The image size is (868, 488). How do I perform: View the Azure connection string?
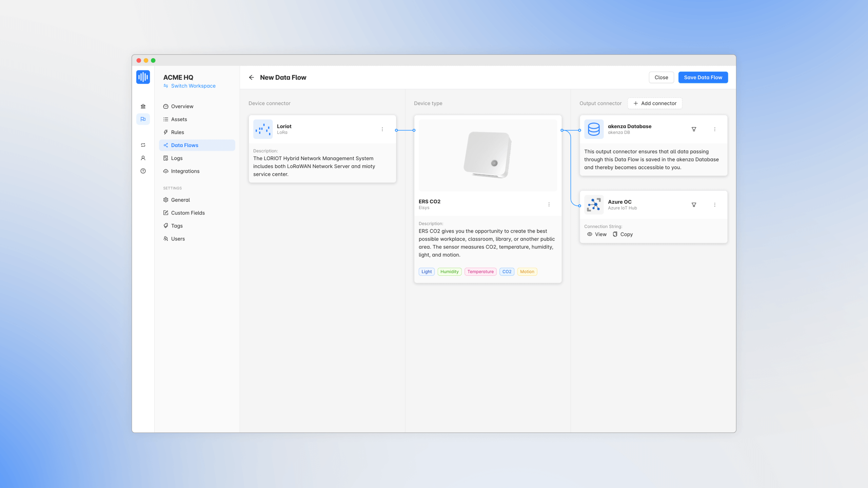(x=597, y=234)
